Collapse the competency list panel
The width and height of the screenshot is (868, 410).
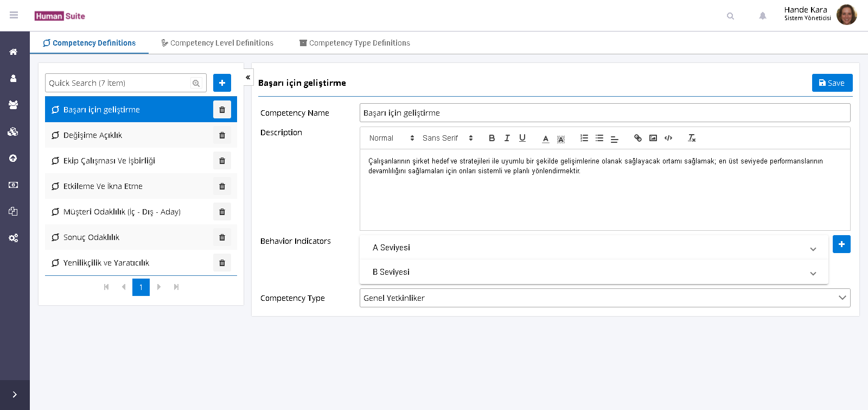(248, 77)
